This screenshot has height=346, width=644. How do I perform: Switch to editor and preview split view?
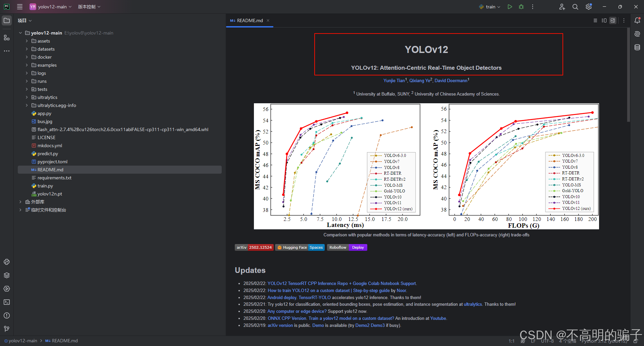(x=604, y=20)
